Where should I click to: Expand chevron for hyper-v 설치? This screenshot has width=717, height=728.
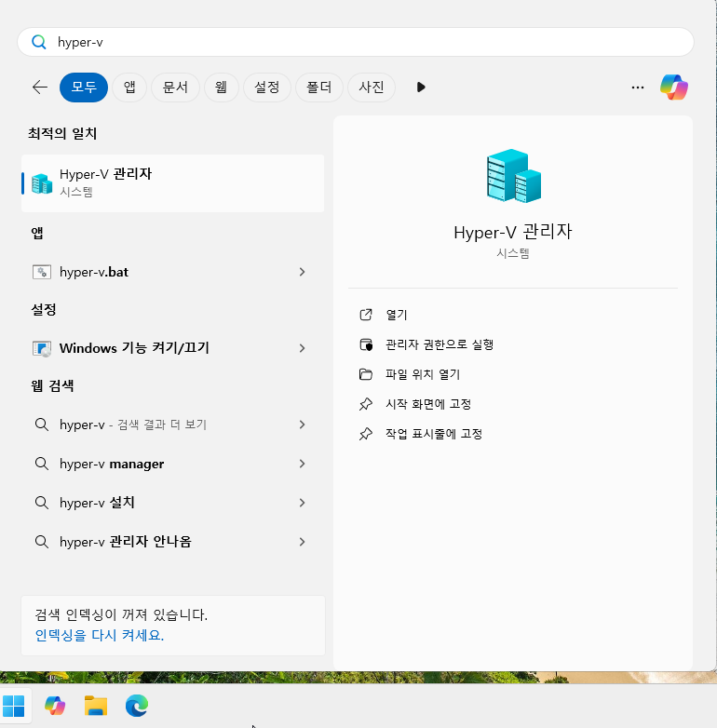pos(303,503)
